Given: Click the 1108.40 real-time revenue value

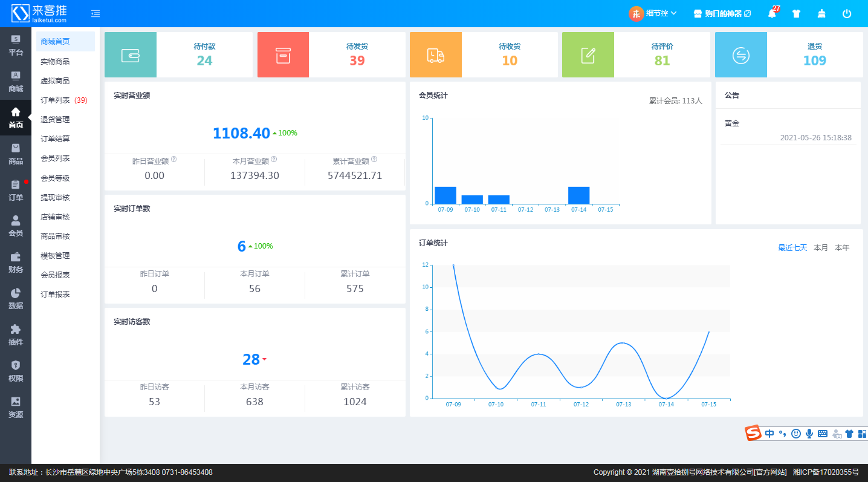Looking at the screenshot, I should coord(241,133).
